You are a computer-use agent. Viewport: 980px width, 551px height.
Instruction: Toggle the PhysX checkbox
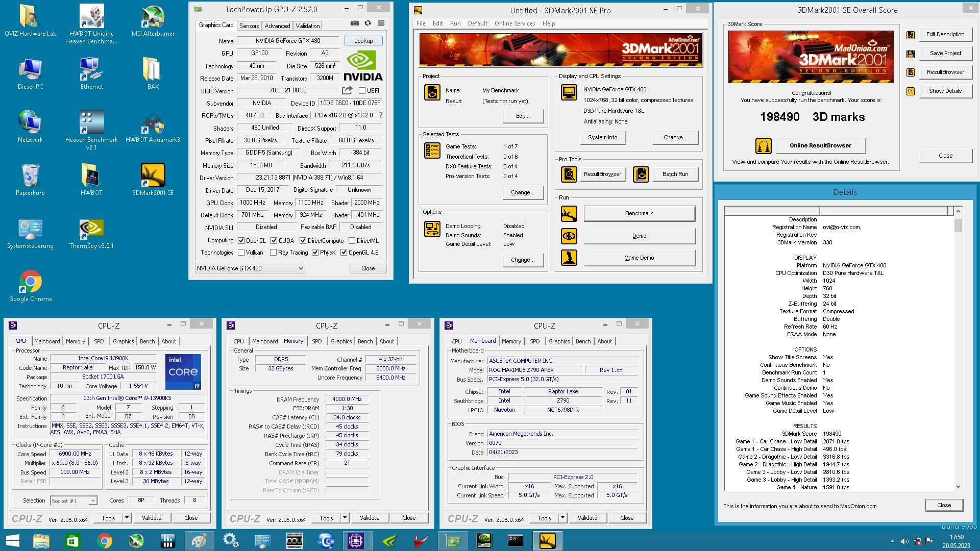click(x=315, y=253)
